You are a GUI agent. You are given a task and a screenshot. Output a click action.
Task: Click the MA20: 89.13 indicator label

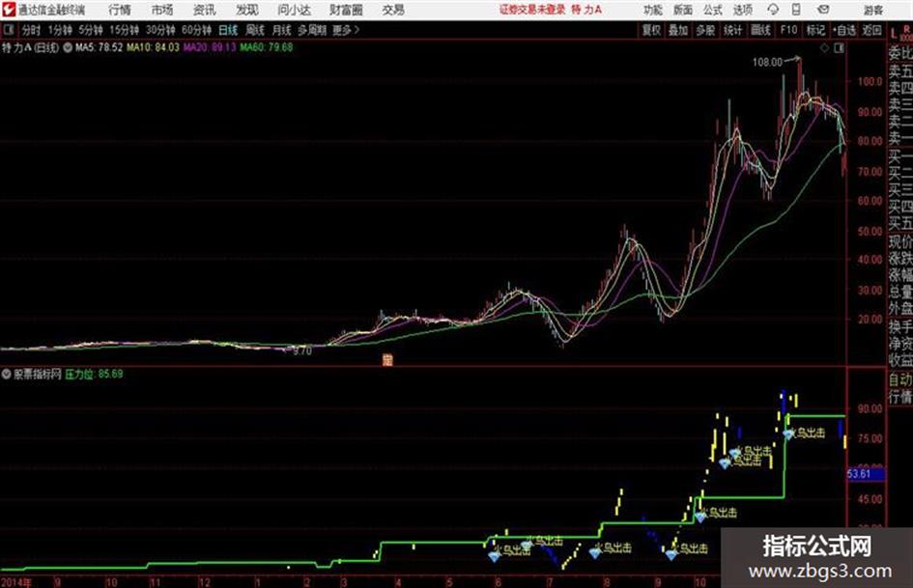[210, 47]
